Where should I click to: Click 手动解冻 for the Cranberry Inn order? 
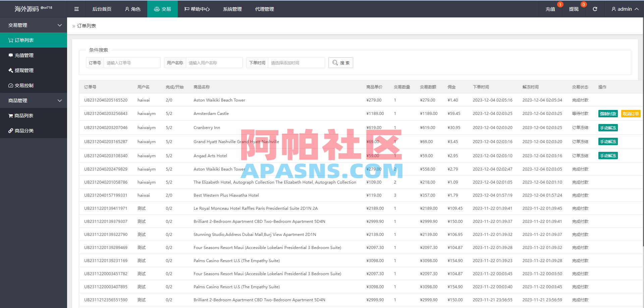click(607, 128)
